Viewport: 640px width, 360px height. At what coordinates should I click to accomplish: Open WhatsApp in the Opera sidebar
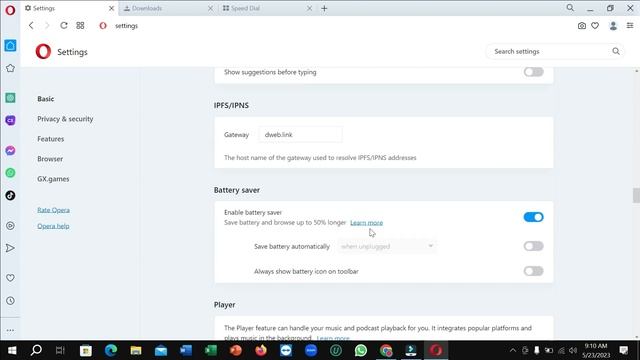[x=10, y=173]
